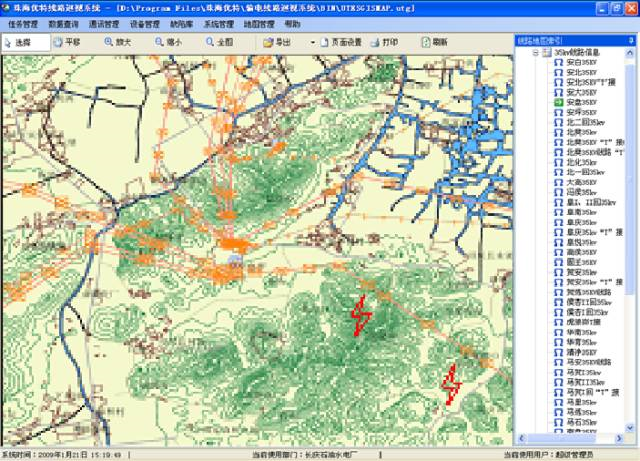Refresh the map with 刷新

435,43
